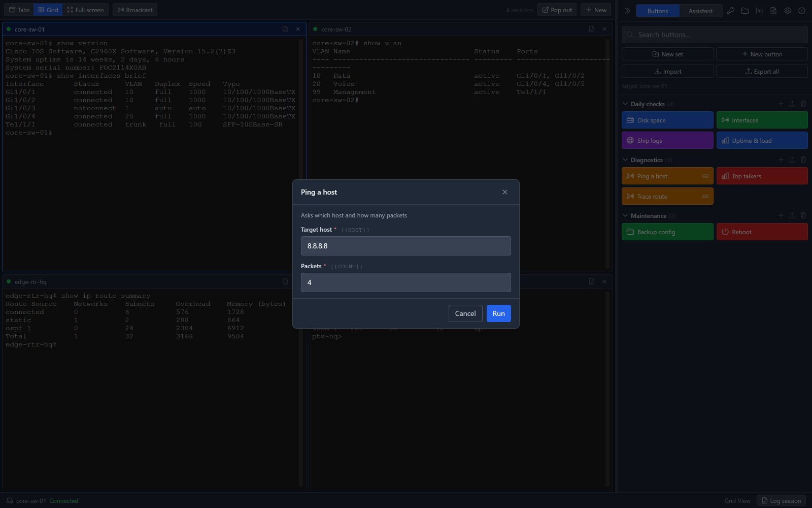Click the New set button
Viewport: 812px width, 508px height.
coord(668,54)
